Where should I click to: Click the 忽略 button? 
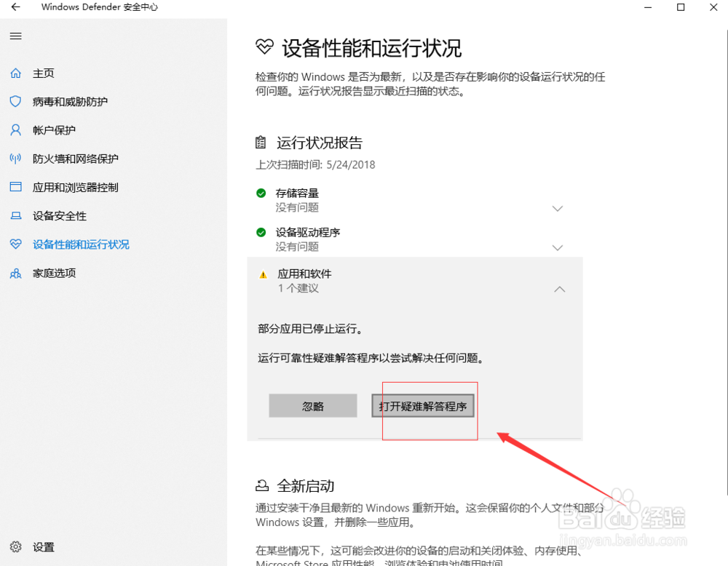[313, 405]
